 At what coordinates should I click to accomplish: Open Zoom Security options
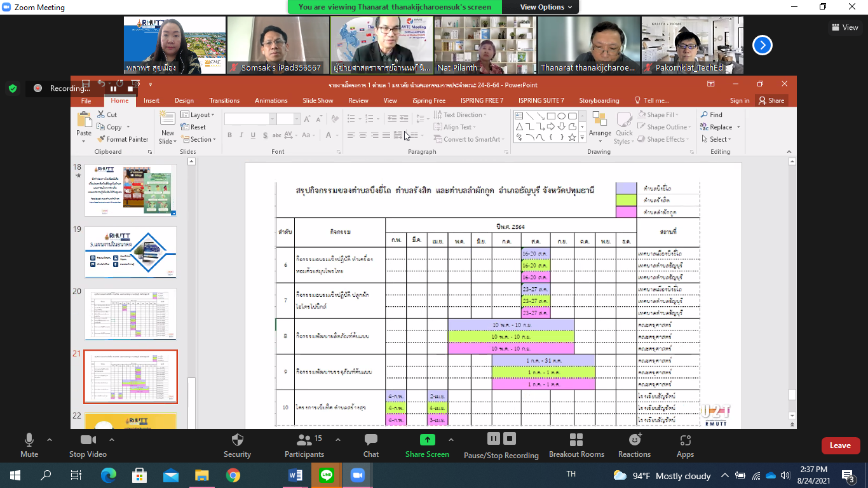point(238,445)
